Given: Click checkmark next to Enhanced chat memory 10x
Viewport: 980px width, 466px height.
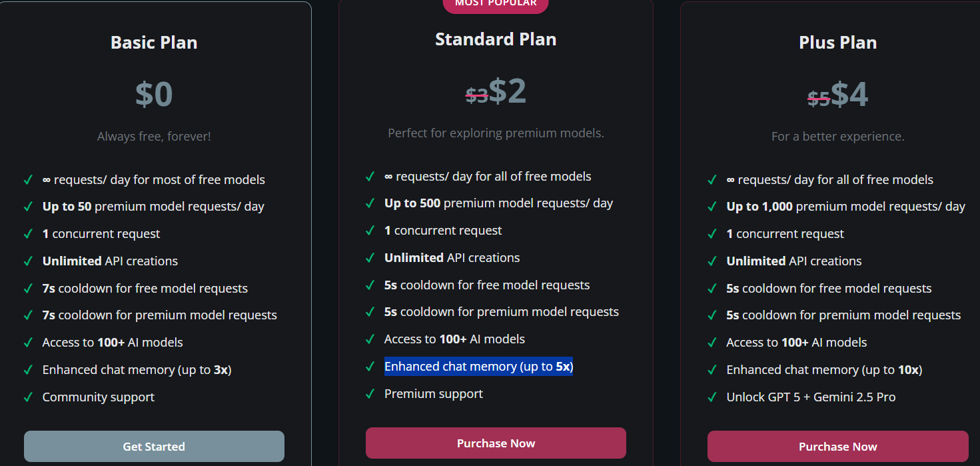Looking at the screenshot, I should (712, 370).
